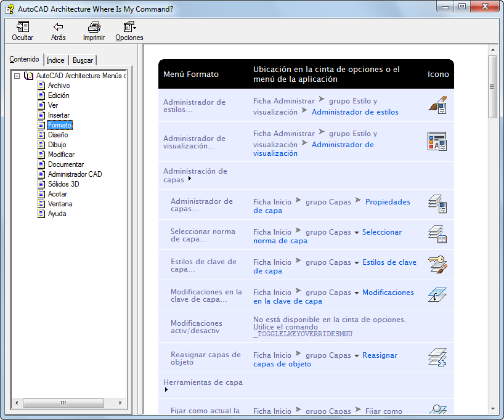This screenshot has height=420, width=504.
Task: Open the Administrador CAD topic
Action: 75,174
